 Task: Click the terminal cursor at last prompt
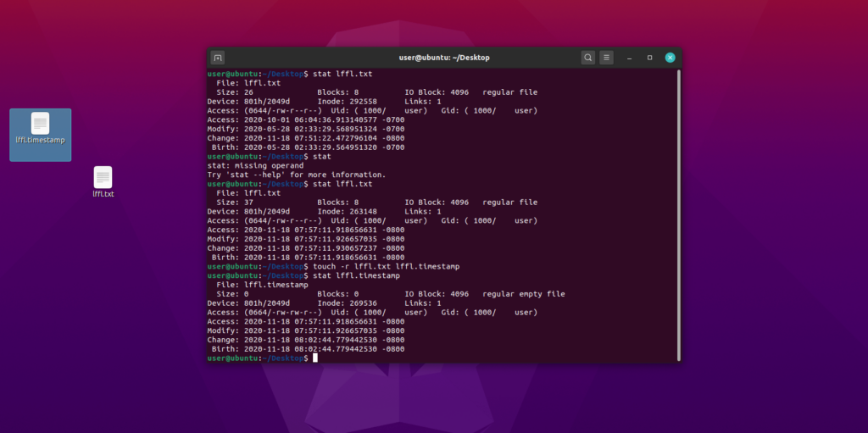point(314,358)
